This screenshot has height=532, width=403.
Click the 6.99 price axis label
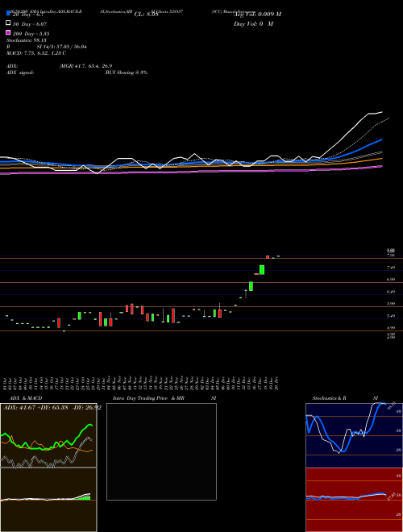391,280
